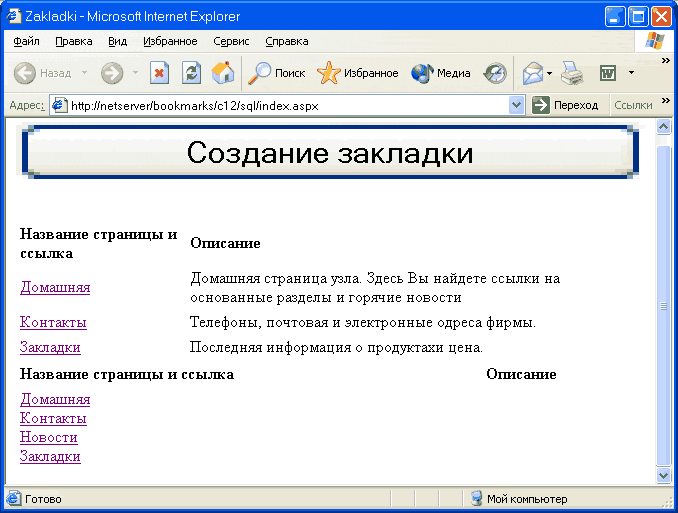Click the scrollbar up arrow
The height and width of the screenshot is (513, 678).
pos(663,126)
